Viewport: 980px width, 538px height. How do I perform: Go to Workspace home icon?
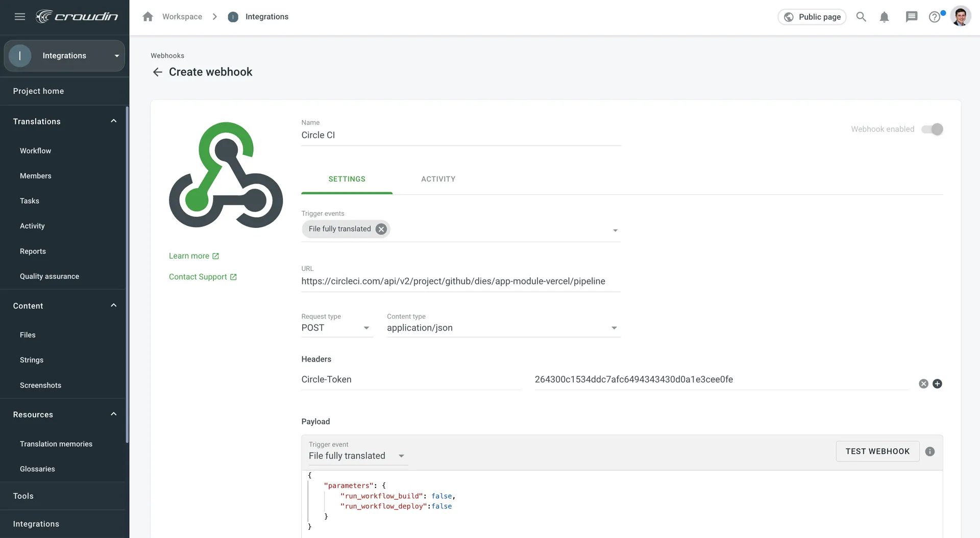(148, 17)
